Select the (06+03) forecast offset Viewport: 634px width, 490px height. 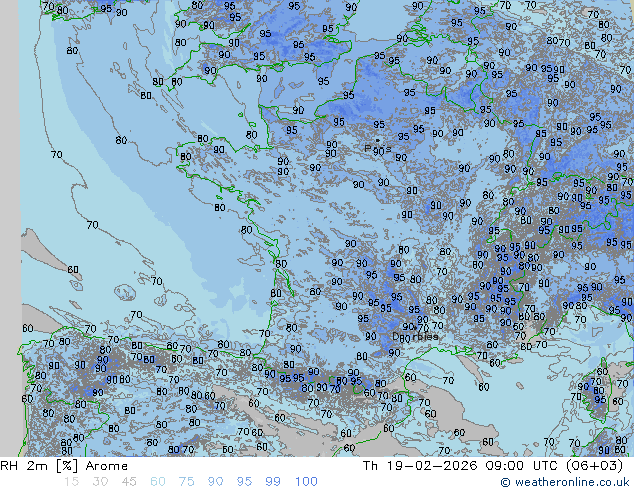(x=595, y=466)
